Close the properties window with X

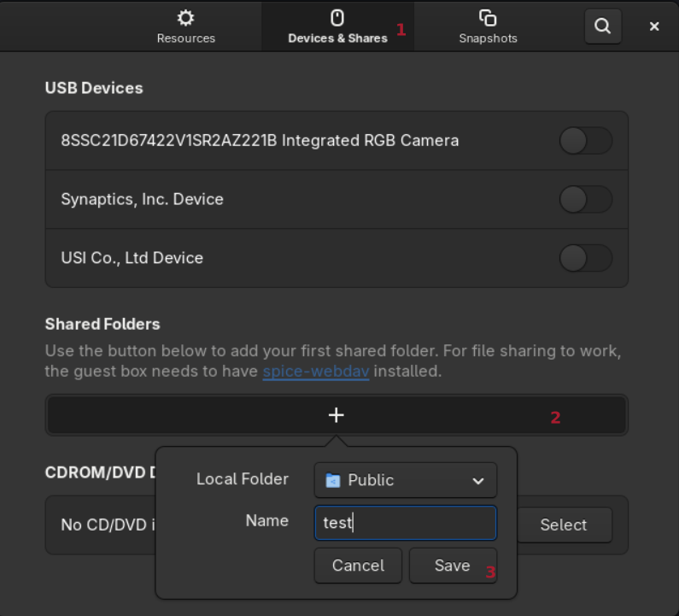654,26
